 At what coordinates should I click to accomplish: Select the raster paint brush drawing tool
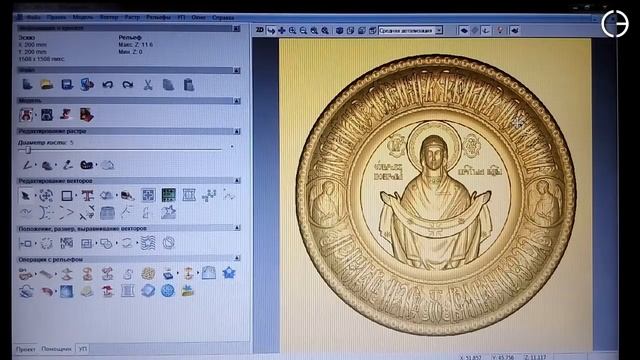[x=27, y=165]
